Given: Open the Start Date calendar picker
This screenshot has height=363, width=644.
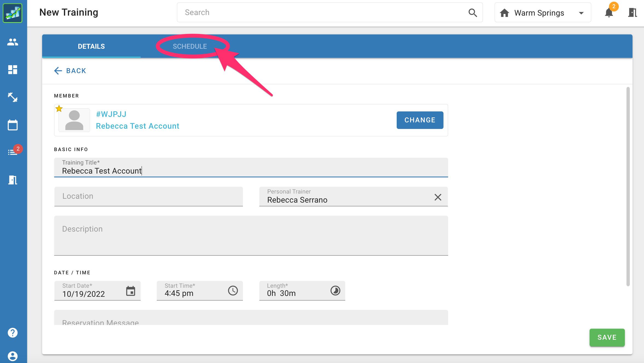Looking at the screenshot, I should [130, 291].
